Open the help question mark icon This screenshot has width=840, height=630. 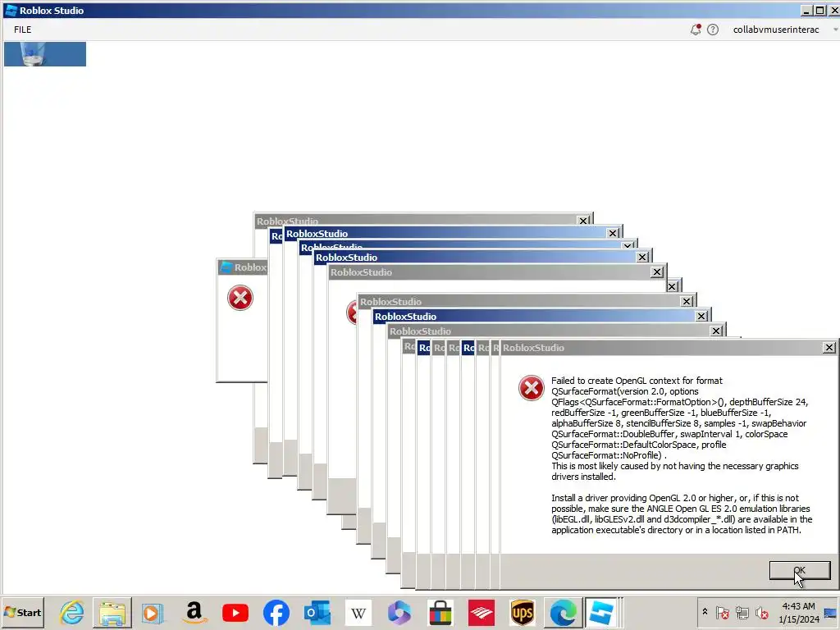(x=713, y=30)
